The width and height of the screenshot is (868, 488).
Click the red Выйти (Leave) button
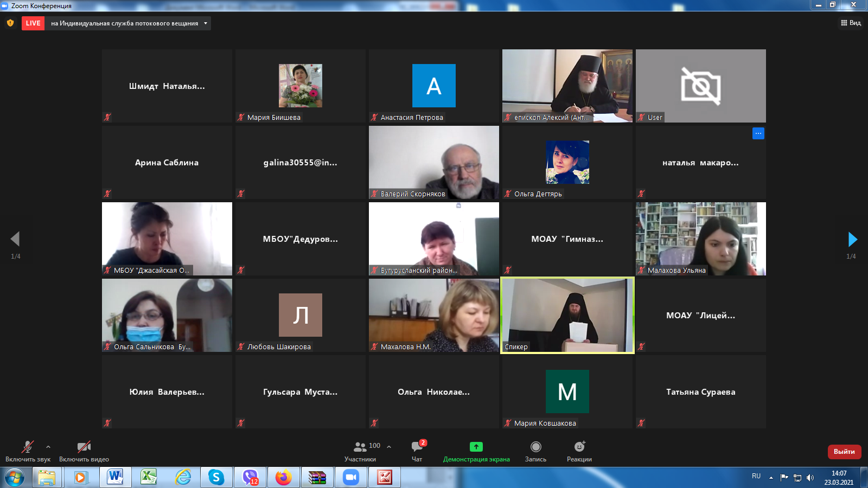click(844, 451)
